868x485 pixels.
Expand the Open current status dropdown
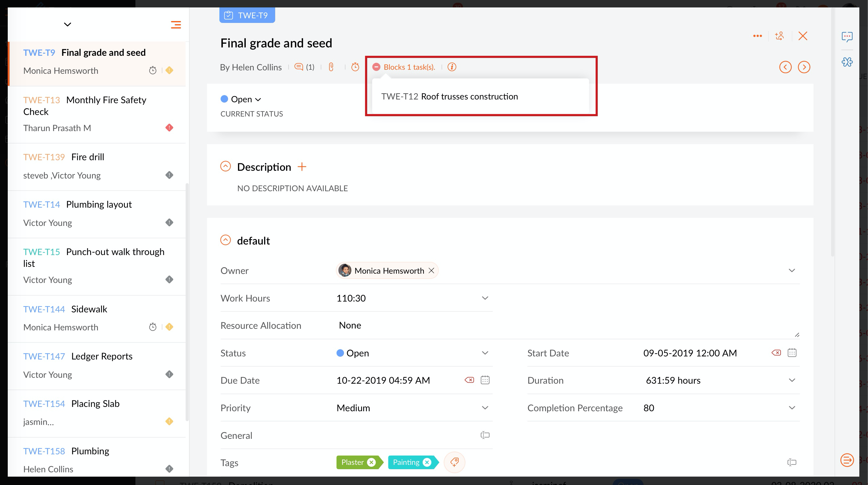(x=245, y=99)
